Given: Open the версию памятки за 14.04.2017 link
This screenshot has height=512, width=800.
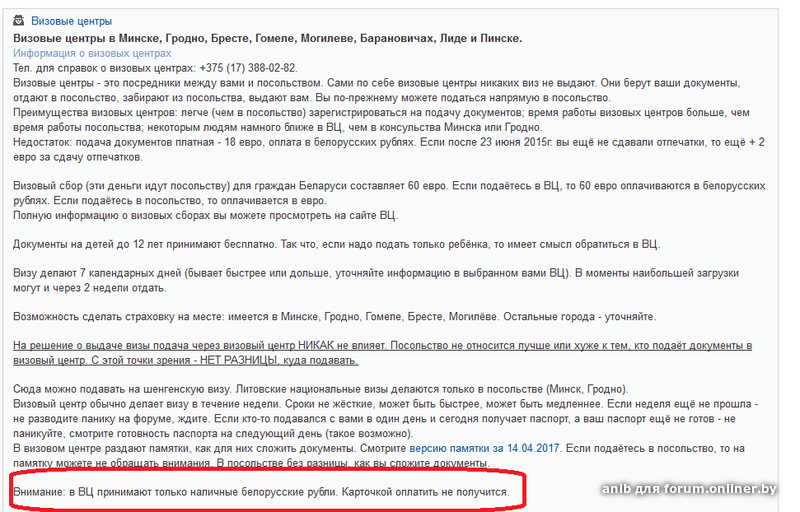Looking at the screenshot, I should pos(485,448).
